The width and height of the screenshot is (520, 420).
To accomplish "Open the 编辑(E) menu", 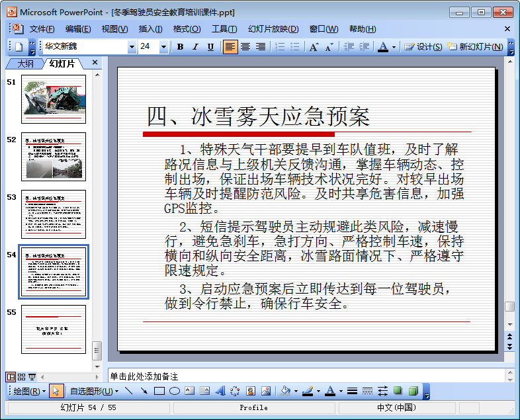I will pyautogui.click(x=78, y=29).
